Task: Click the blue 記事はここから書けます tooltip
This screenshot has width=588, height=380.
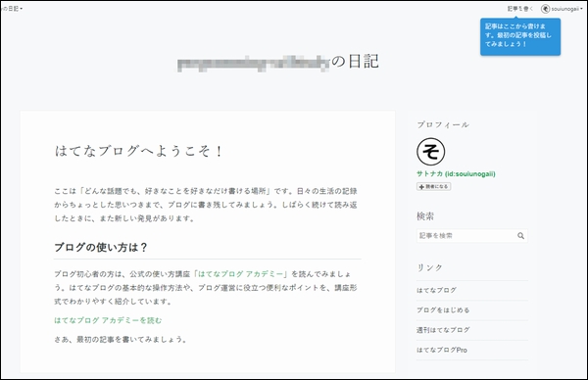Action: coord(520,36)
